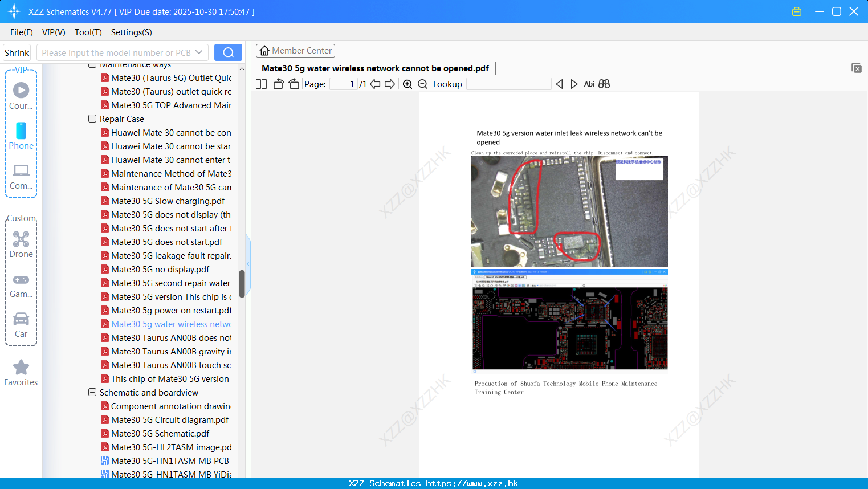Click the home icon in Member Center
The height and width of the screenshot is (489, 868).
click(264, 51)
